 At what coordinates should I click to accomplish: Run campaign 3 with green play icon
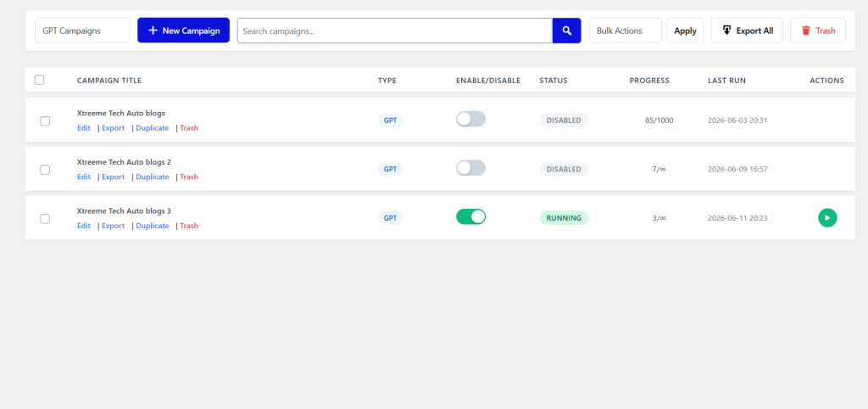(x=827, y=218)
